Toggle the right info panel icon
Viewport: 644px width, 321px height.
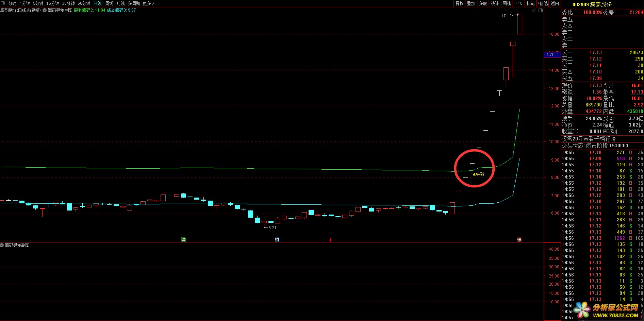click(x=541, y=11)
